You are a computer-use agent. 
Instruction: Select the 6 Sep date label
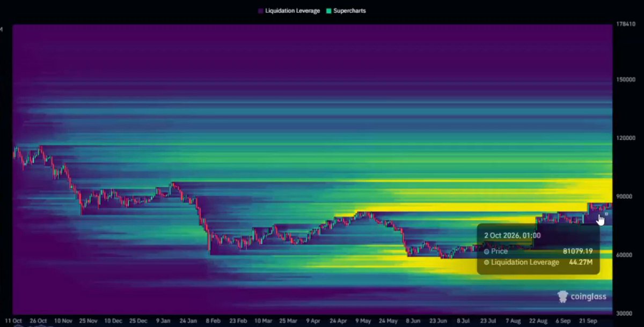pyautogui.click(x=563, y=321)
